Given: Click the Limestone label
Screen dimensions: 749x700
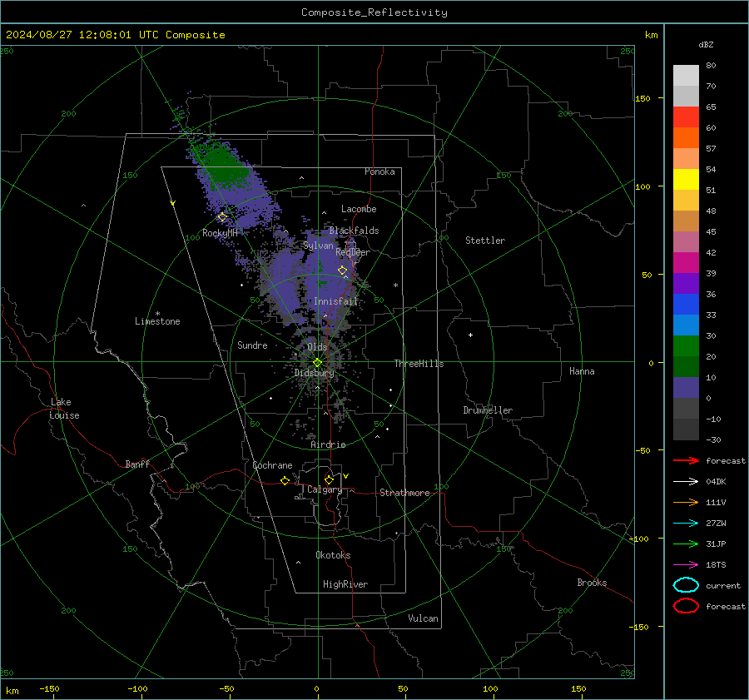Looking at the screenshot, I should 157,321.
